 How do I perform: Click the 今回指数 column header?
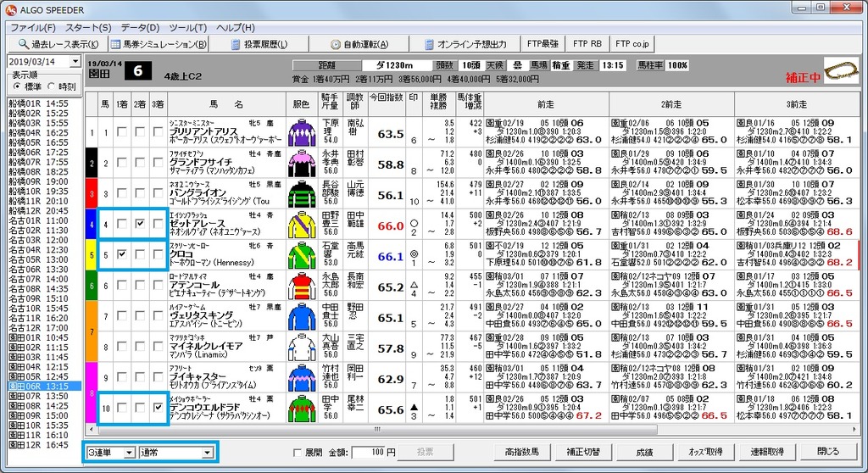point(387,103)
